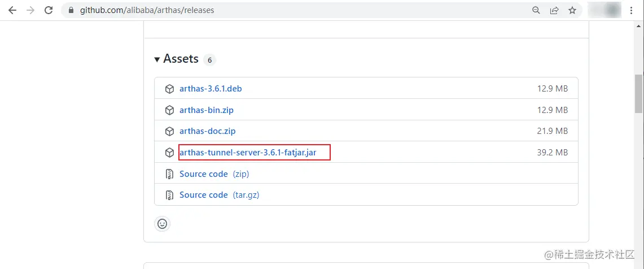Click package icon beside arthas-tunnel-server jar
This screenshot has height=269, width=644.
[x=169, y=153]
